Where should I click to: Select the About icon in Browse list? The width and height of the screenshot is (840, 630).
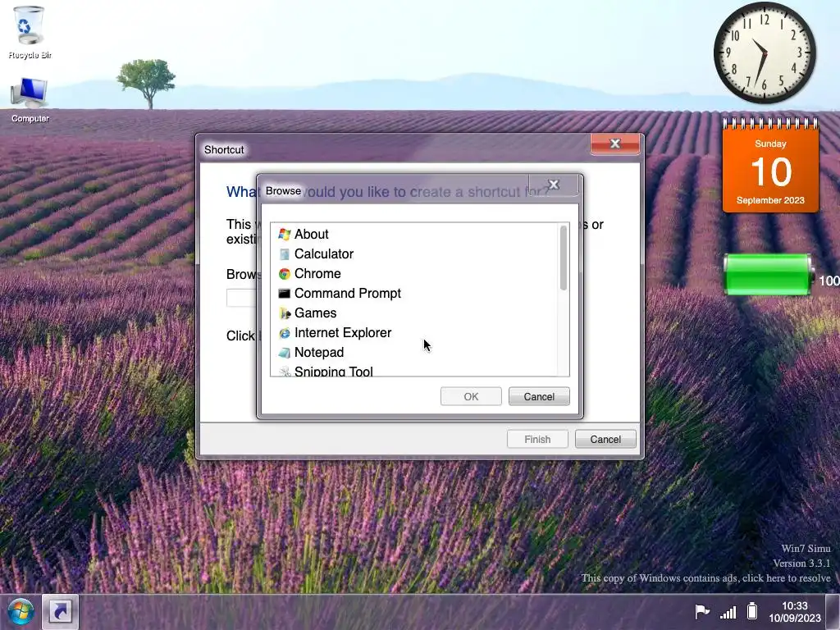(285, 234)
